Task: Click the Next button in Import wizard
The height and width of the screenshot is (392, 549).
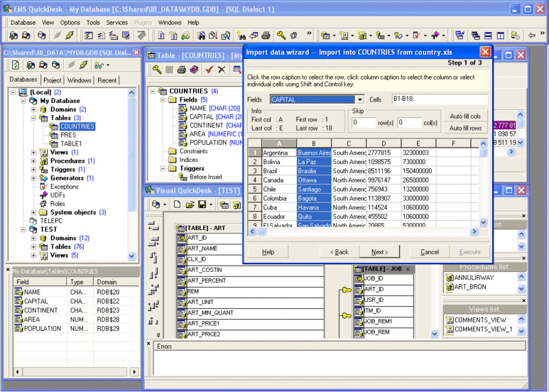Action: 379,252
